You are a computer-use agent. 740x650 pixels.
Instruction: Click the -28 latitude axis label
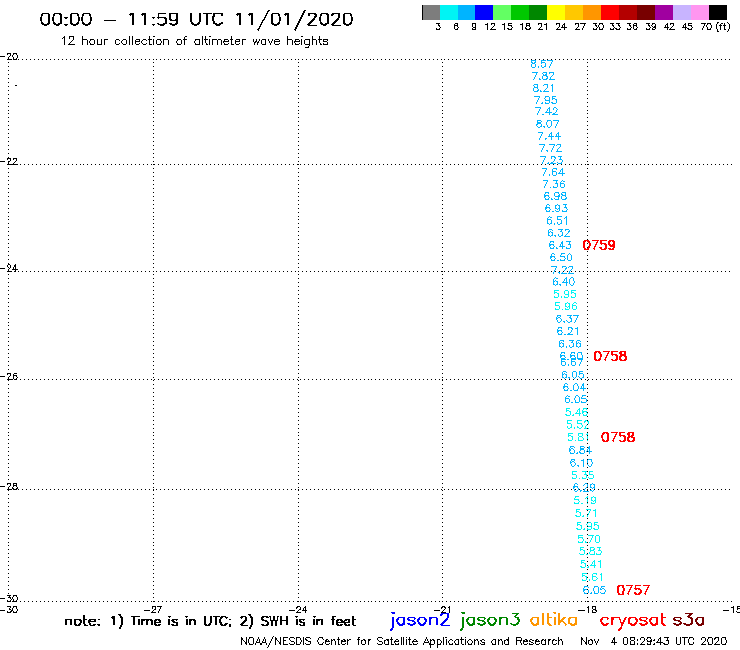coord(9,486)
